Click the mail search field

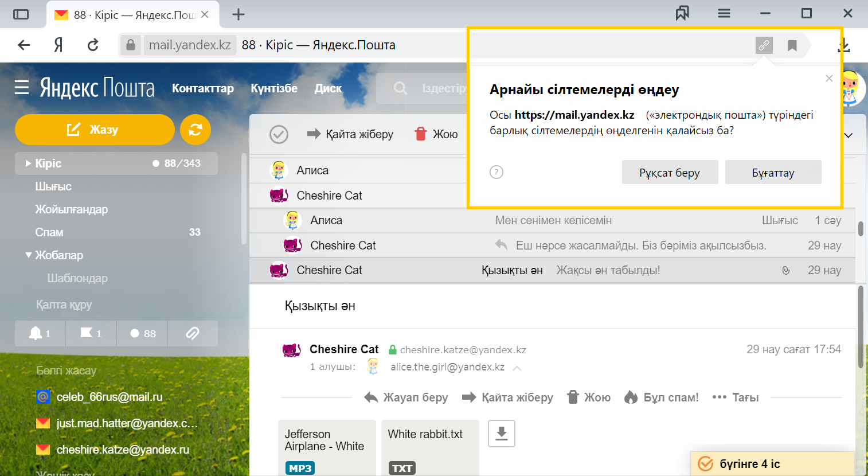[x=422, y=88]
